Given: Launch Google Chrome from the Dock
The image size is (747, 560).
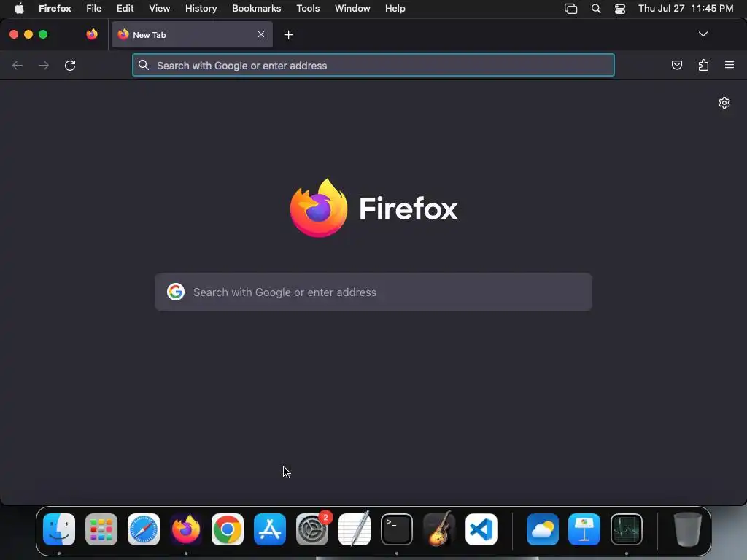Looking at the screenshot, I should [228, 529].
